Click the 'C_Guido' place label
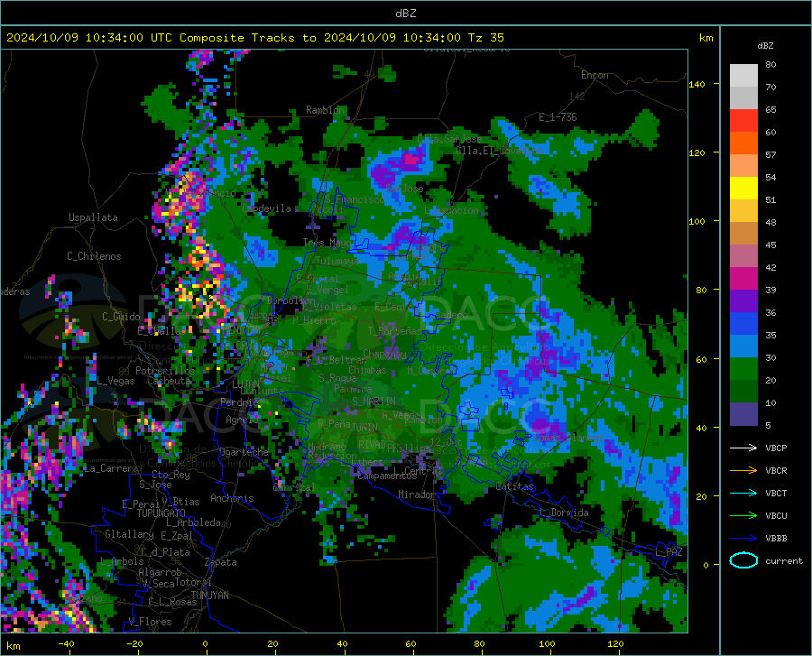 pyautogui.click(x=121, y=317)
